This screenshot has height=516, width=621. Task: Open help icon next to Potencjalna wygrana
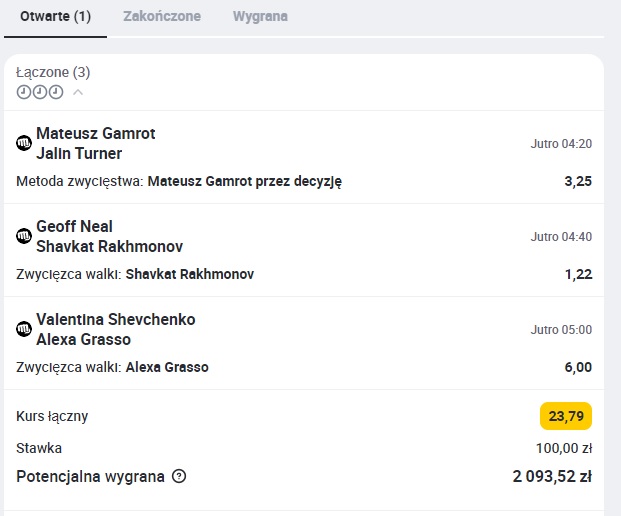pyautogui.click(x=179, y=476)
